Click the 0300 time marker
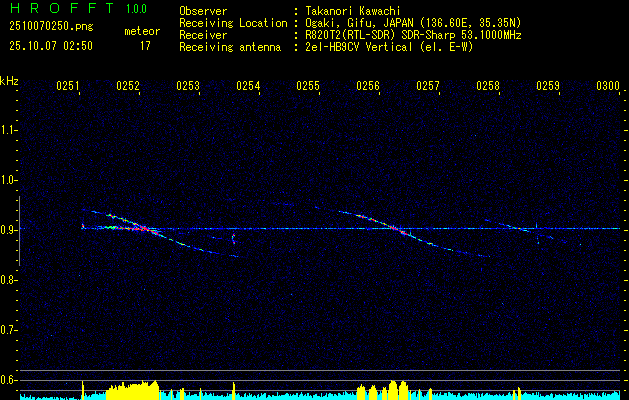Viewport: 629px width, 400px height. [608, 86]
